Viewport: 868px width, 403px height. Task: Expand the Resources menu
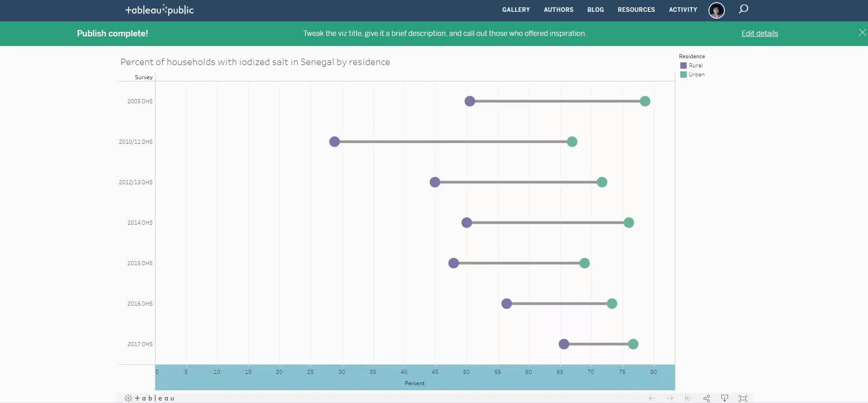(x=636, y=10)
